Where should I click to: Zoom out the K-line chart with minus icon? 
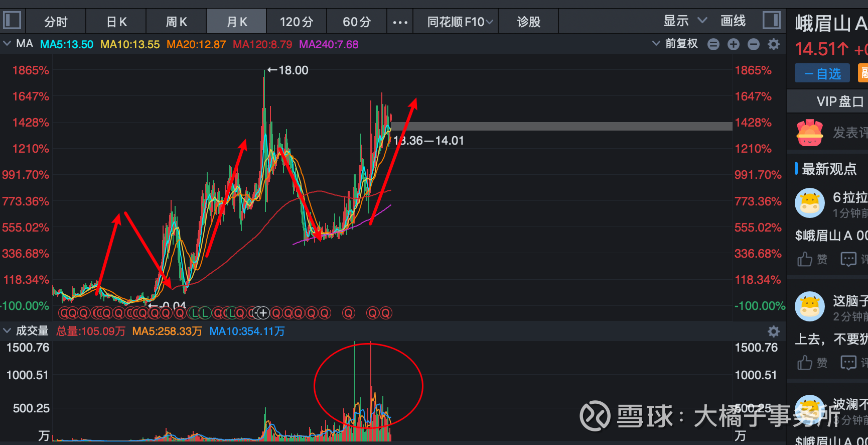753,45
